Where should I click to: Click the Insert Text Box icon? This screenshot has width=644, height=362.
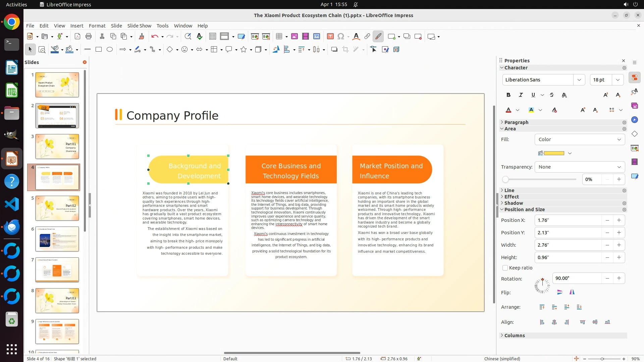click(330, 37)
